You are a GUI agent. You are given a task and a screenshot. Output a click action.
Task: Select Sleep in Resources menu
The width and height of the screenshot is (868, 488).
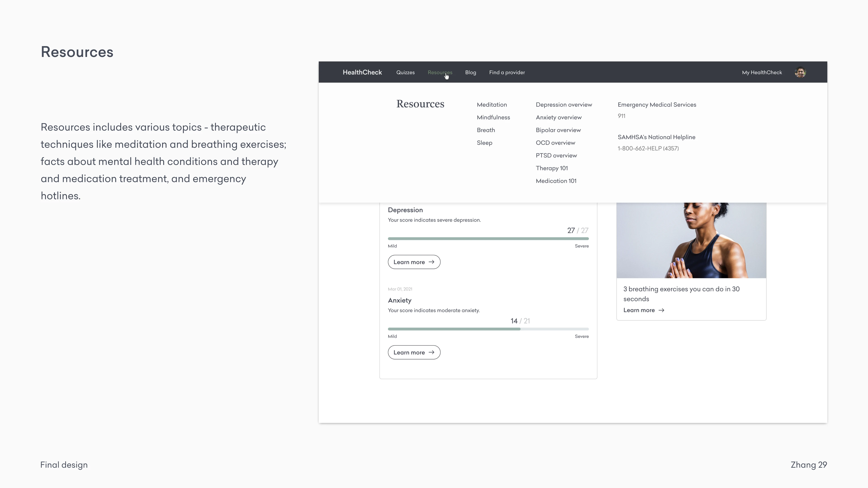(485, 143)
